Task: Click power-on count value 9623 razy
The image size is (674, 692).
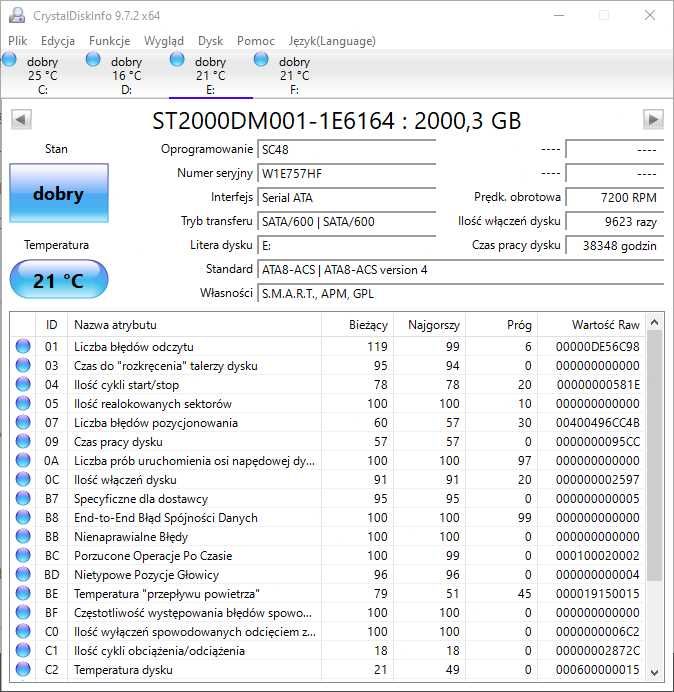Action: (614, 221)
